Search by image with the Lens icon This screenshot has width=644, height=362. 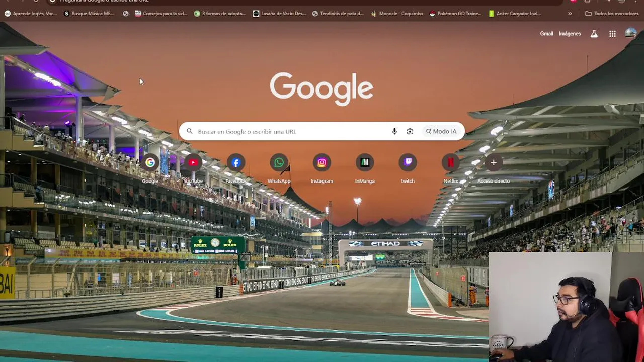[410, 131]
